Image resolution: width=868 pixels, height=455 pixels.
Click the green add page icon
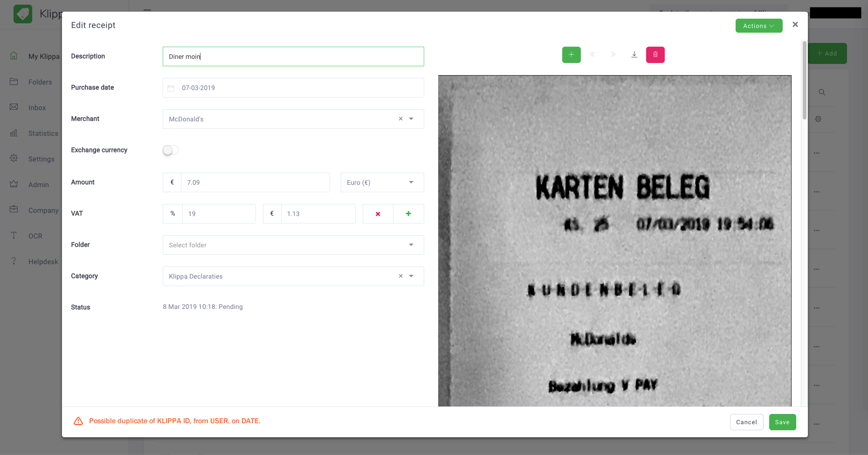point(571,55)
